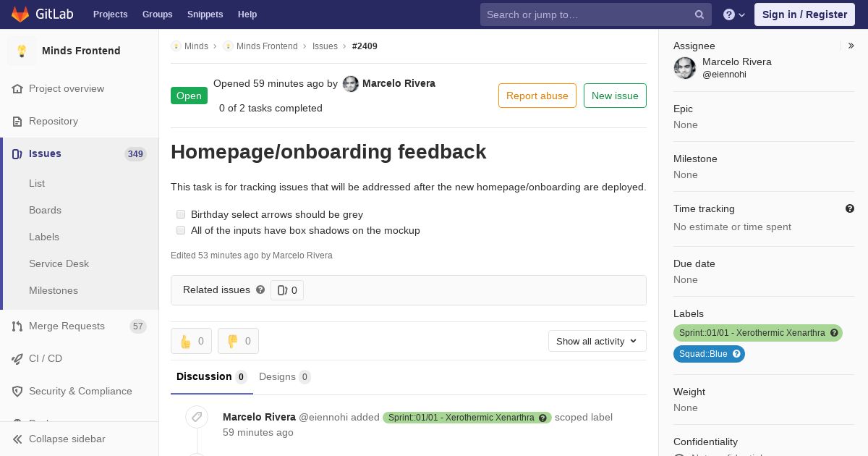The height and width of the screenshot is (456, 868).
Task: Click 'No estimate or time spent' text
Action: point(732,227)
